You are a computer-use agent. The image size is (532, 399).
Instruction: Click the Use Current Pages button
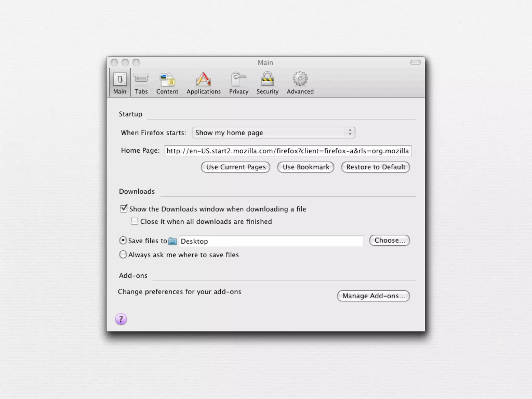click(x=236, y=167)
